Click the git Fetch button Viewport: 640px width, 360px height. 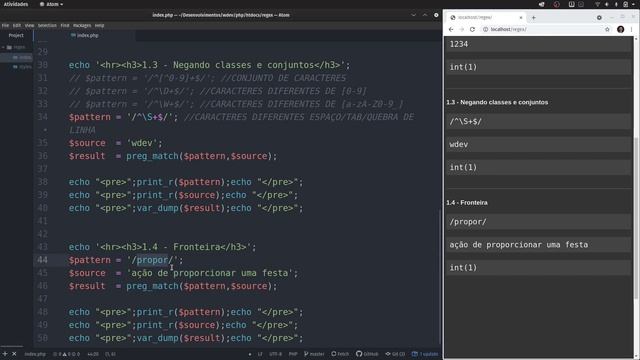point(340,354)
